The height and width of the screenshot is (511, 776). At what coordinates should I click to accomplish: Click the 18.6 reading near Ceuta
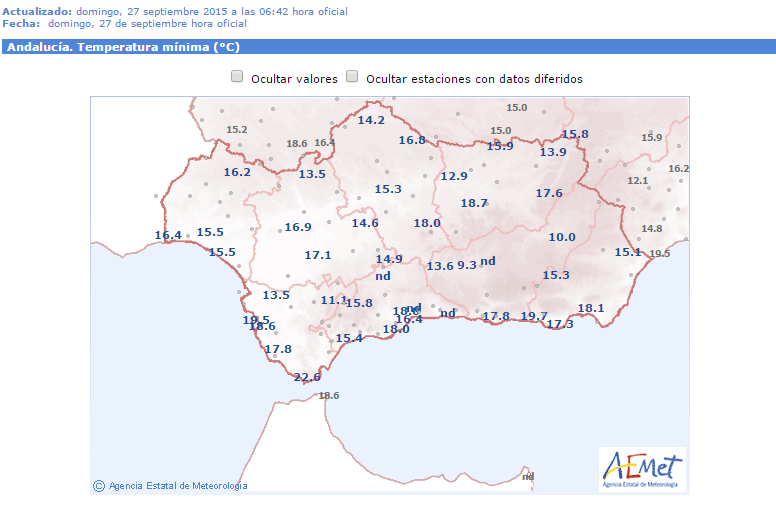[x=329, y=396]
